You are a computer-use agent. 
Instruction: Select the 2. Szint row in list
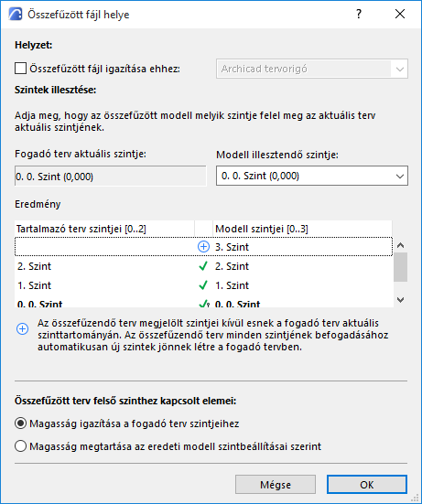(203, 266)
